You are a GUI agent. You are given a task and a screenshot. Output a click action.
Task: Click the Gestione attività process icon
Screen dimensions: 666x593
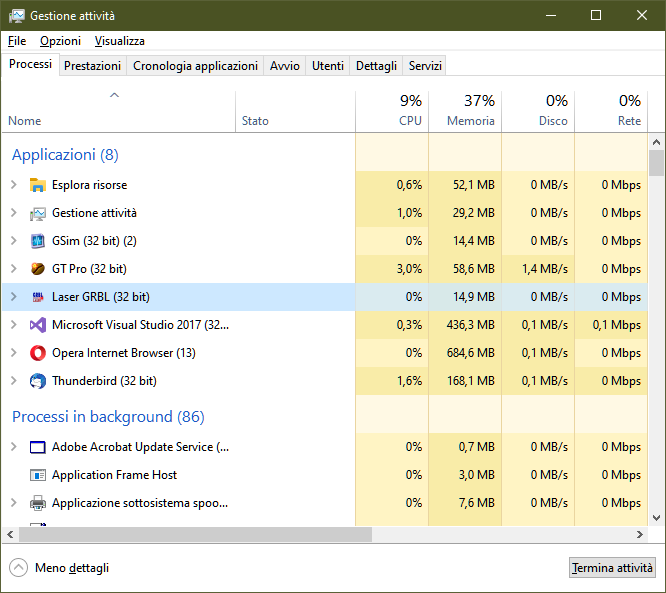[37, 213]
